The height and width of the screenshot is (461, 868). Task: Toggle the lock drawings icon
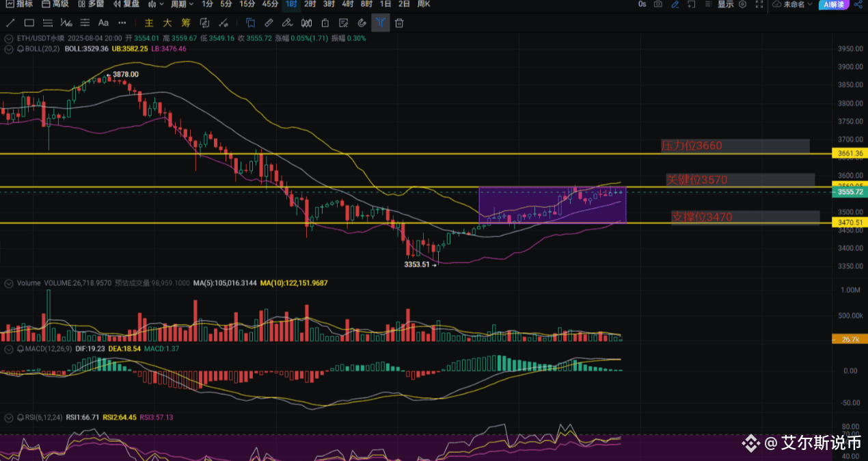click(325, 23)
